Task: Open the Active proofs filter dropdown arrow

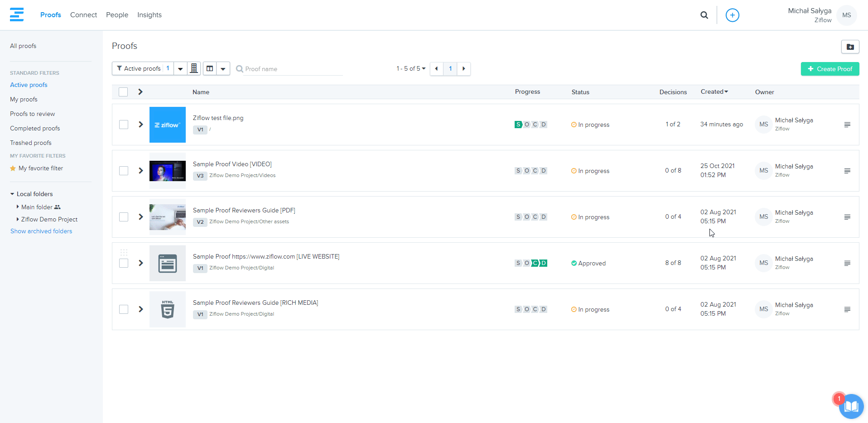Action: pos(180,69)
